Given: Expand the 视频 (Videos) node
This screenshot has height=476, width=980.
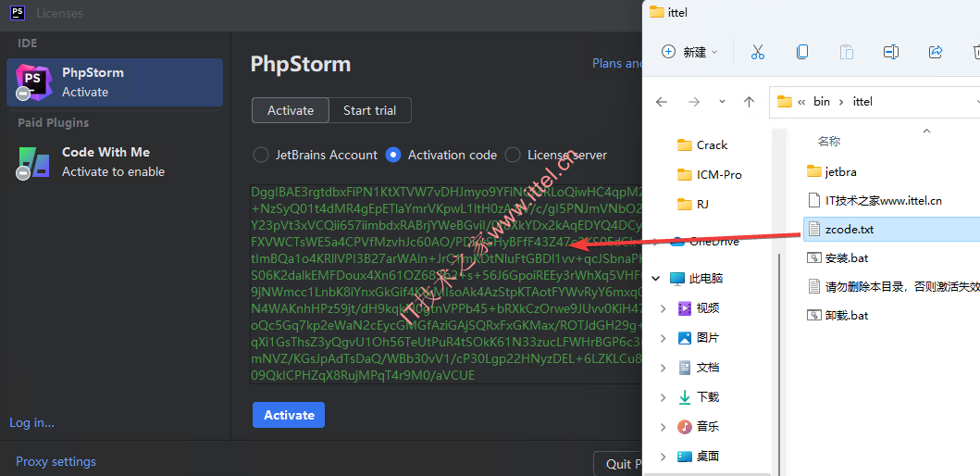Looking at the screenshot, I should (x=664, y=308).
